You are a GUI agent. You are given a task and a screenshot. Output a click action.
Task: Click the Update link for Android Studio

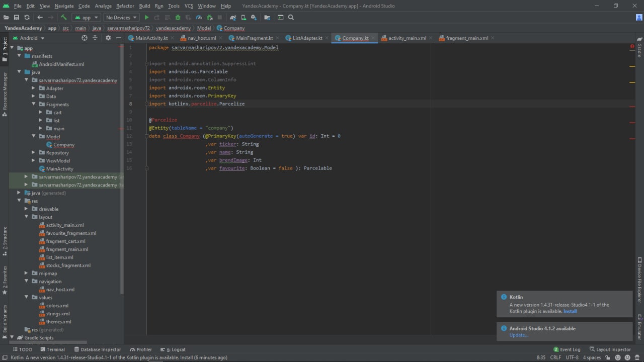(519, 335)
